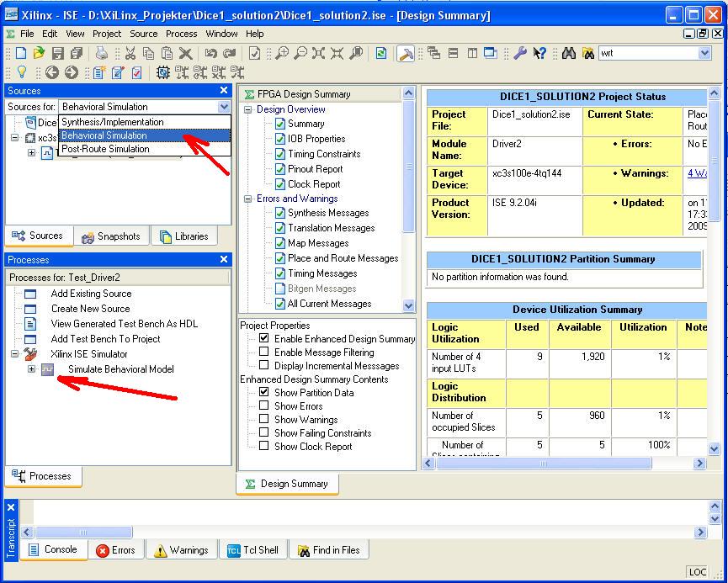Open the Sources for dropdown arrow
This screenshot has height=583, width=728.
coord(224,107)
